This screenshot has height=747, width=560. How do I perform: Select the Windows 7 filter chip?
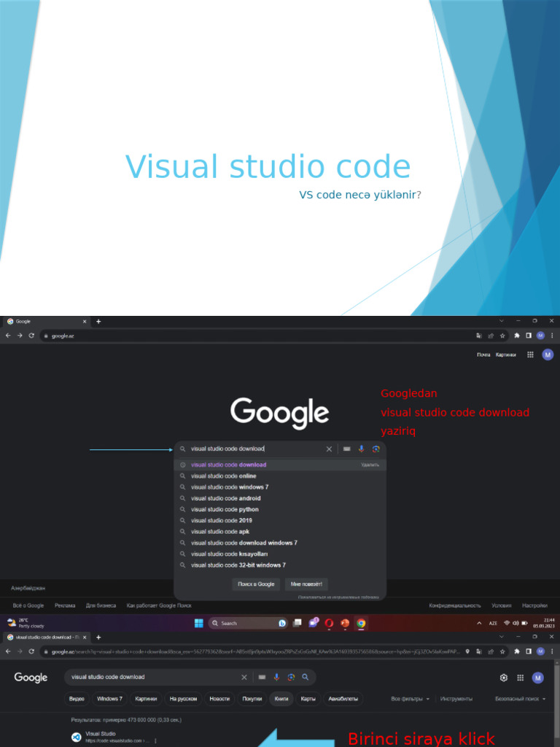pos(109,699)
